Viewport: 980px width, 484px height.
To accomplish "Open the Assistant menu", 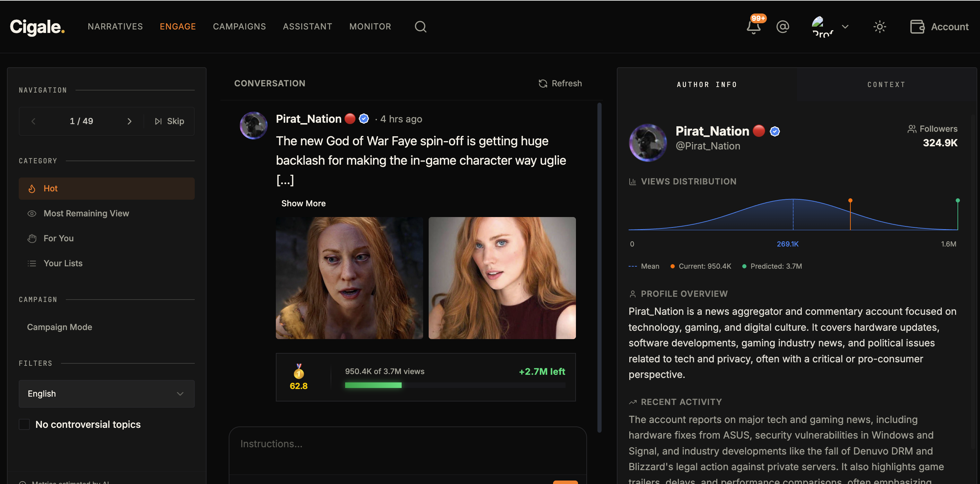I will point(307,27).
